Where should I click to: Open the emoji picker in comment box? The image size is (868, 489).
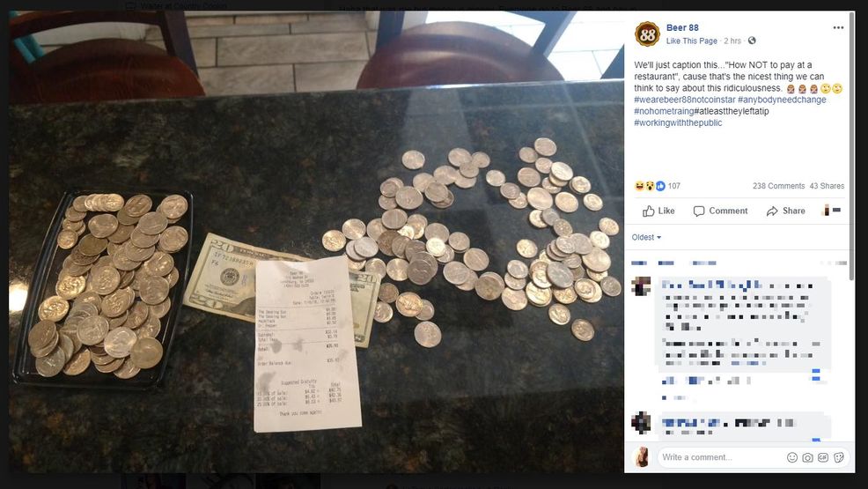[792, 457]
